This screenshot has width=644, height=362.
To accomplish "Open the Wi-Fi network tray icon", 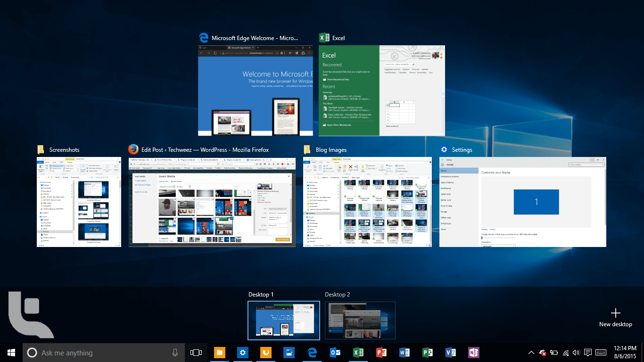I will coord(565,353).
